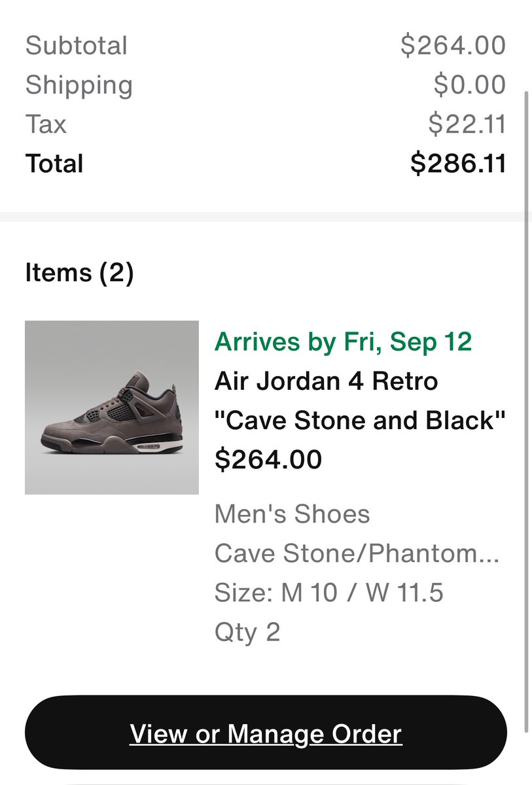532x785 pixels.
Task: Select the Size: M 10 / W 11.5 line
Action: pos(328,593)
